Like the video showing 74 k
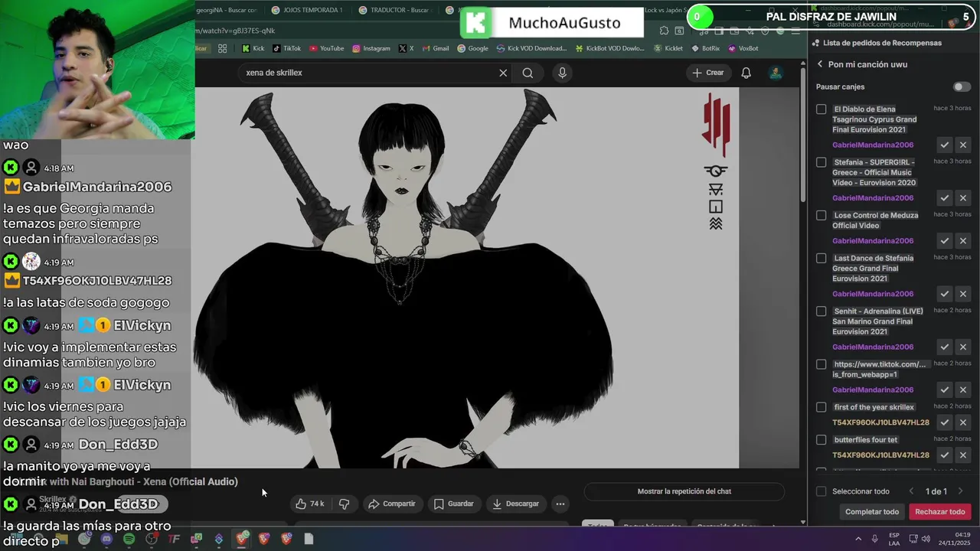The width and height of the screenshot is (980, 551). [x=309, y=504]
